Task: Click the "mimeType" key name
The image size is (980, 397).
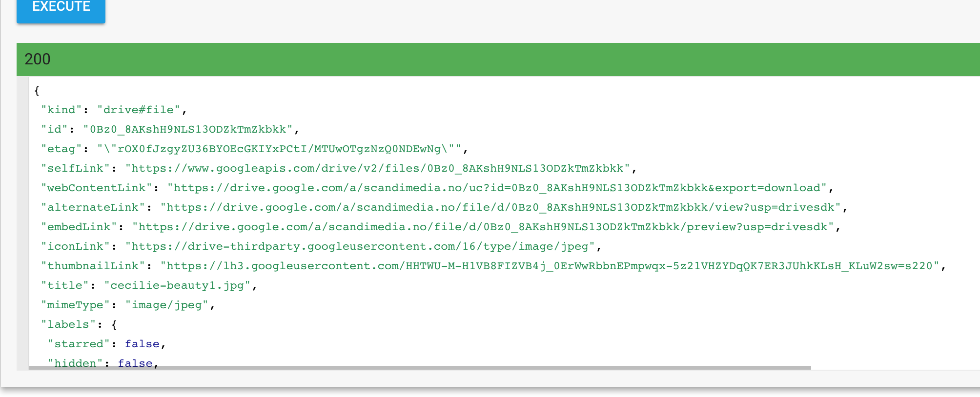Action: (x=76, y=305)
